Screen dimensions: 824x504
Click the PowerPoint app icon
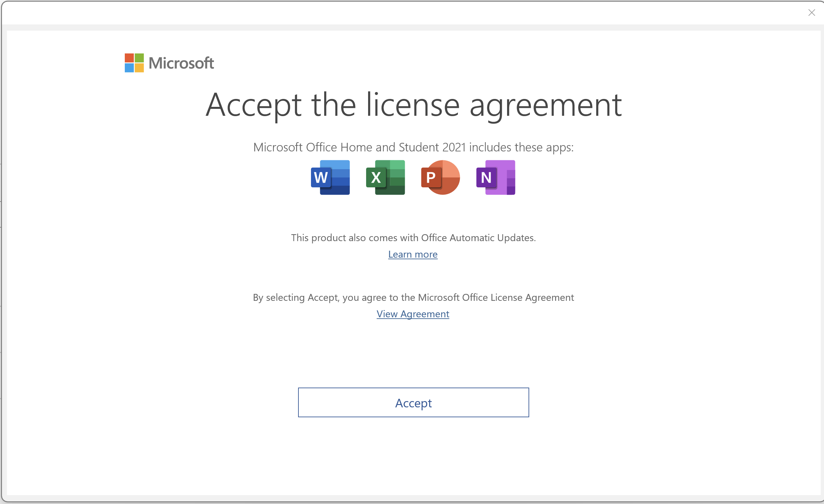pyautogui.click(x=440, y=177)
